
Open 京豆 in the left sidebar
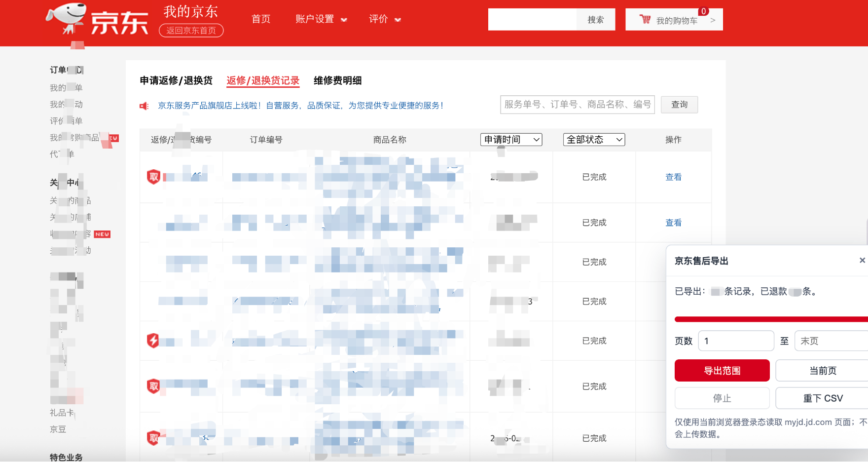click(x=58, y=429)
